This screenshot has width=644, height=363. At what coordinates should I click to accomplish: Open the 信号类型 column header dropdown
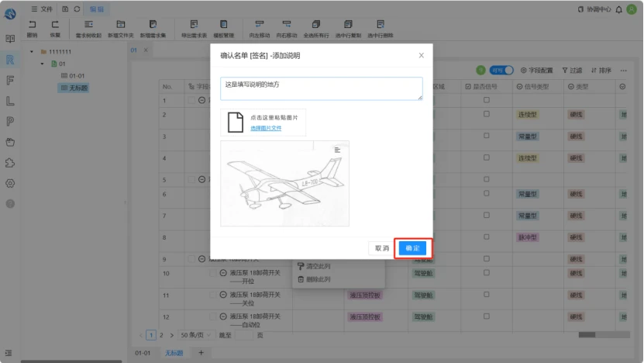[519, 87]
